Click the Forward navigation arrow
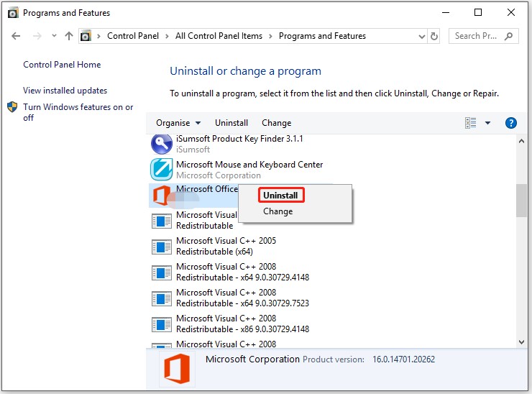The image size is (532, 394). coord(37,36)
